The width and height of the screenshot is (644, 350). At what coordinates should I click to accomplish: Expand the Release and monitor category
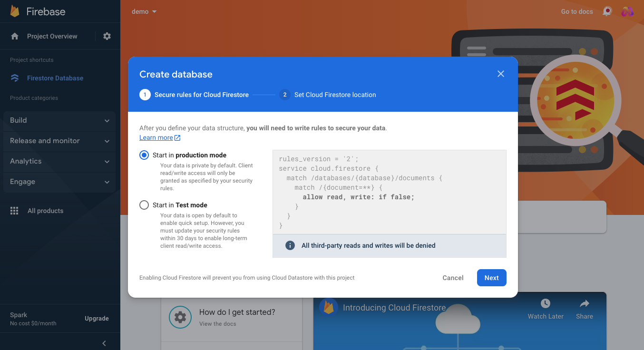point(59,141)
